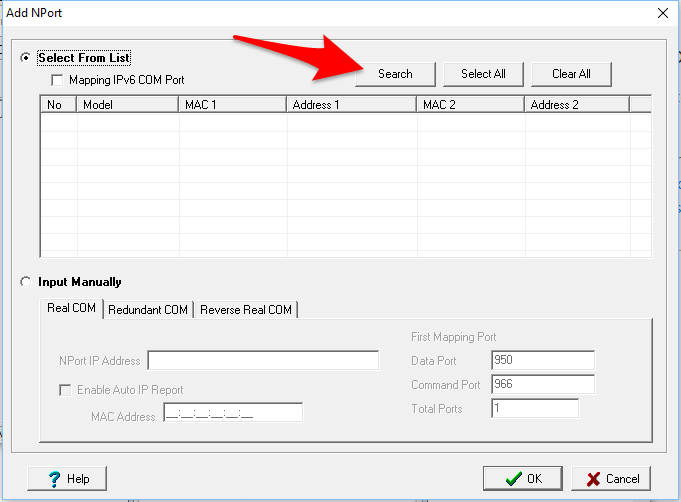Open the Redundant COM tab

tap(148, 310)
